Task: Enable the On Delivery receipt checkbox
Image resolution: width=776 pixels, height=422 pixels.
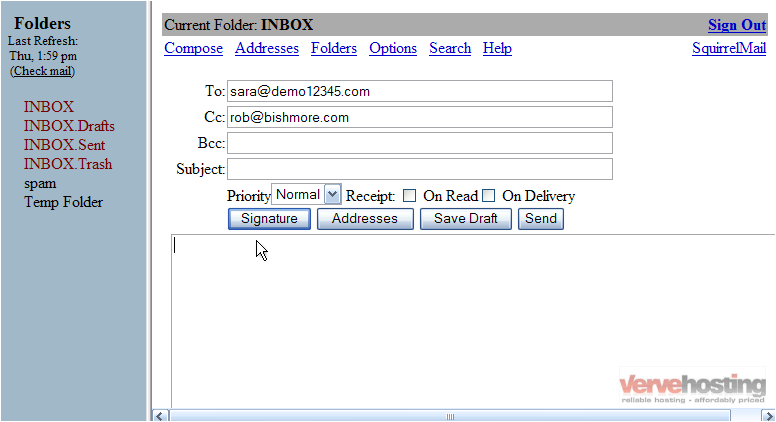Action: 488,196
